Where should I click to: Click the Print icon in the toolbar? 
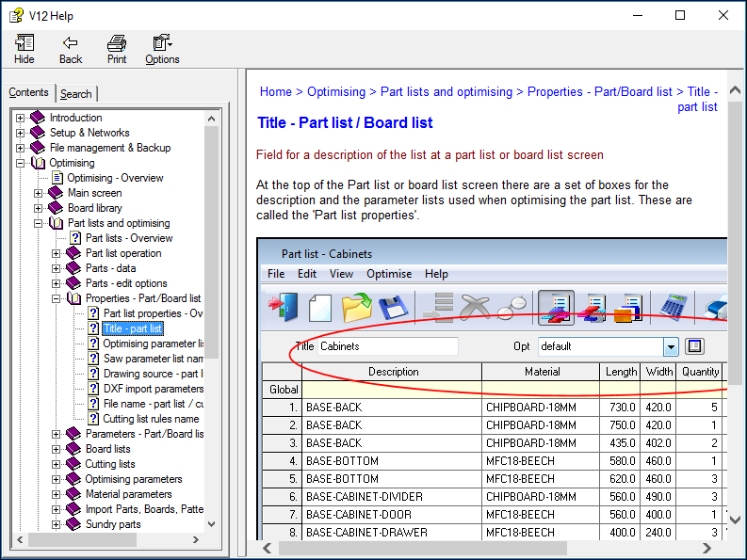point(117,43)
